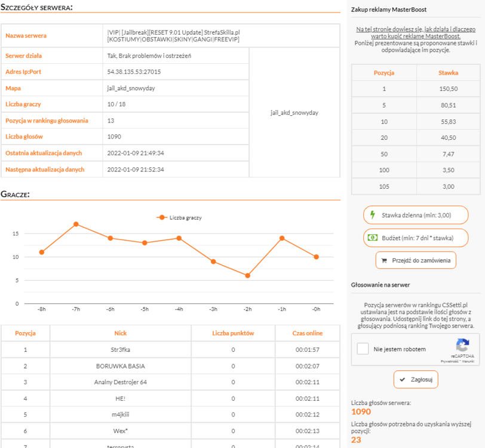
Task: Select the chart point at -2h
Action: (x=247, y=275)
